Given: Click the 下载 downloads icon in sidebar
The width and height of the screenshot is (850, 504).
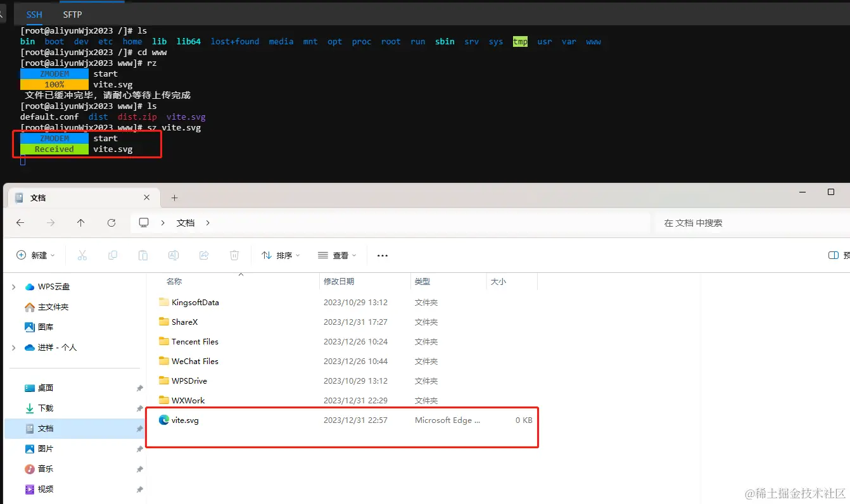Looking at the screenshot, I should [30, 408].
